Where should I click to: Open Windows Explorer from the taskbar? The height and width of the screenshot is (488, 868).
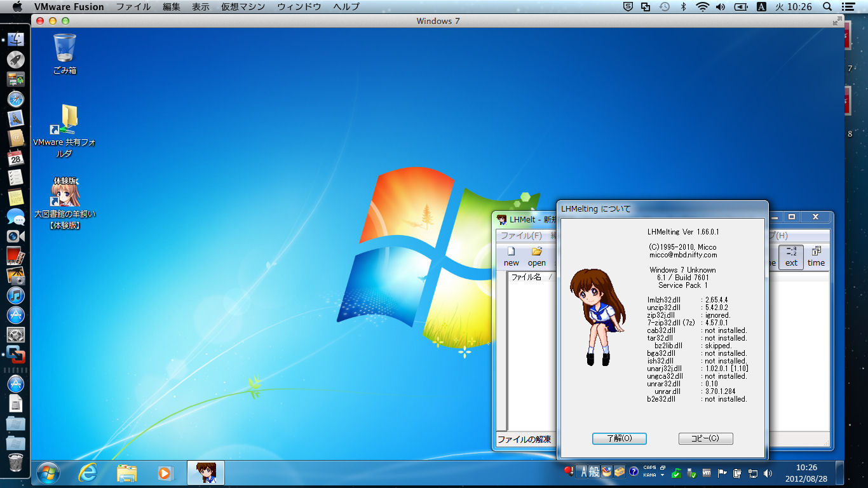(x=127, y=473)
